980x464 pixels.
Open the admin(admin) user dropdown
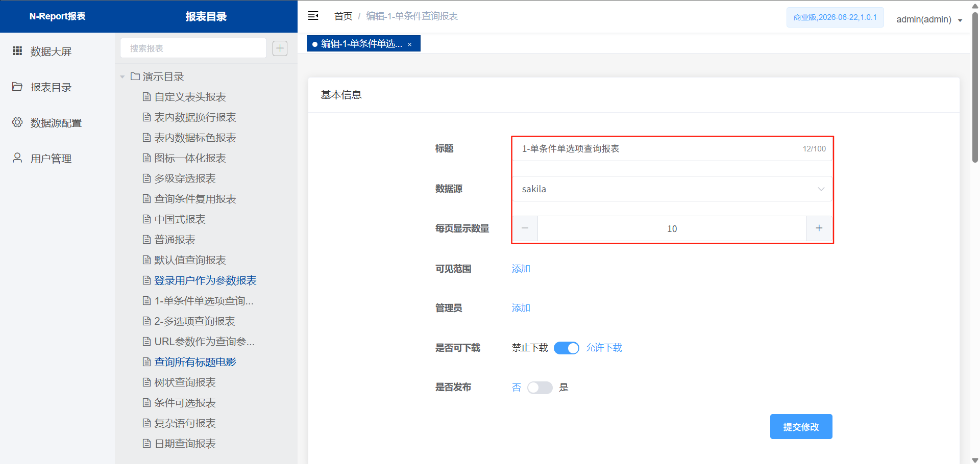(929, 19)
